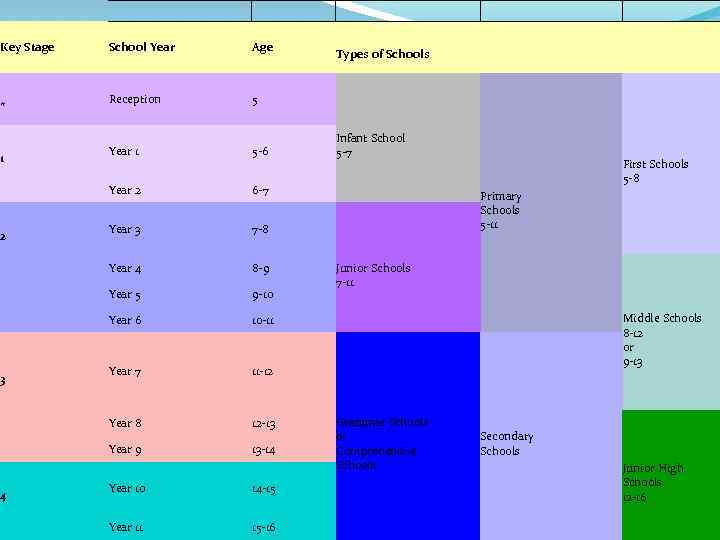Click the Secondary Schools block
Image resolution: width=720 pixels, height=540 pixels.
click(x=551, y=436)
